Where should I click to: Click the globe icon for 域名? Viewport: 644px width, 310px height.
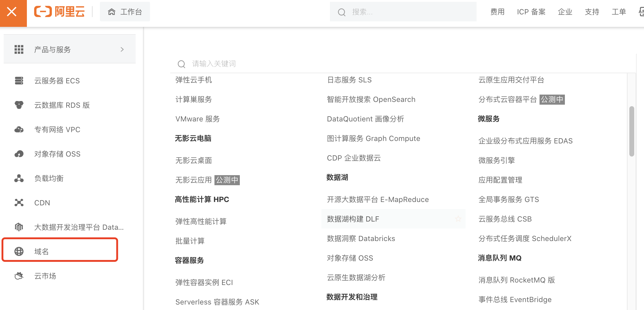pos(19,251)
